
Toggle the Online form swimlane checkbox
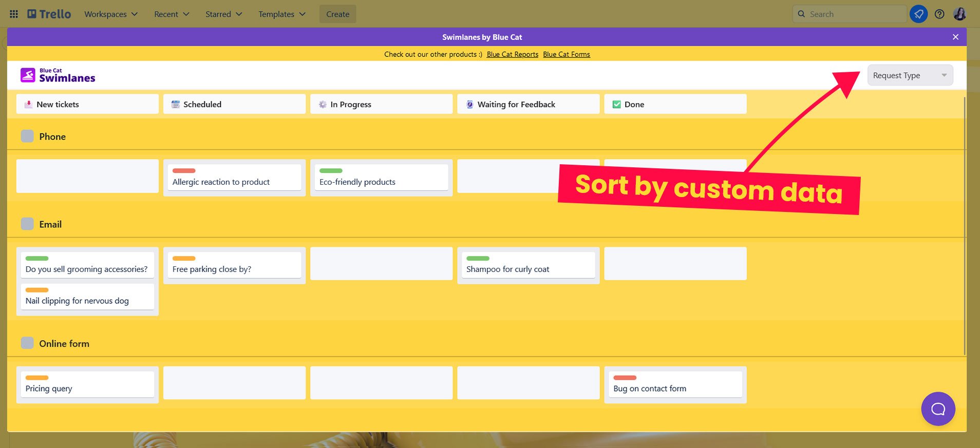27,343
